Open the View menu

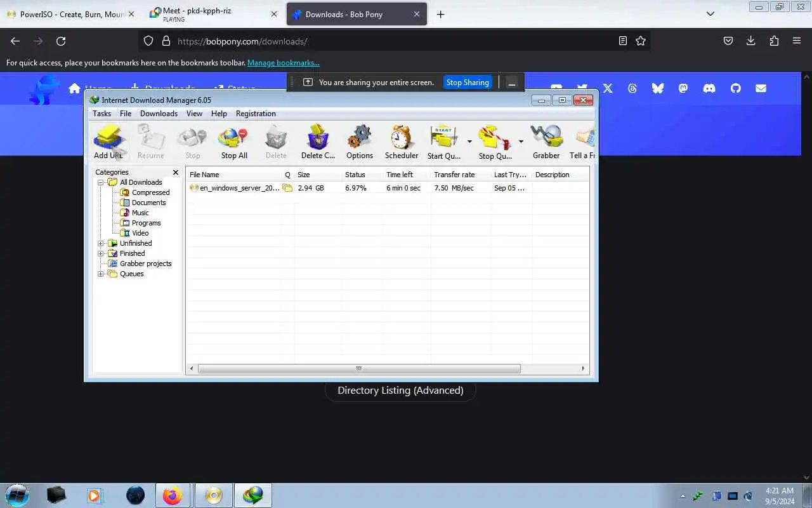click(194, 114)
